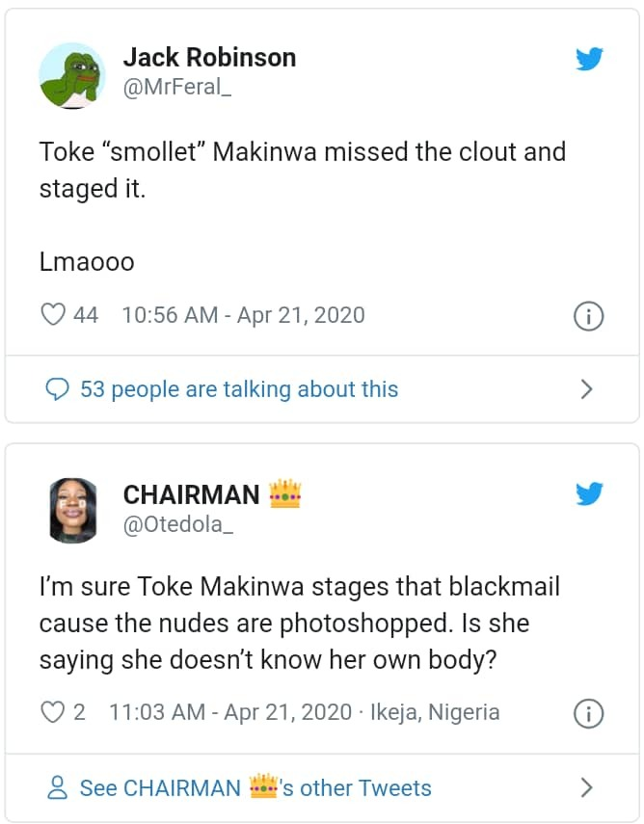The height and width of the screenshot is (824, 644).
Task: Open Jack Robinson's frog avatar
Action: (x=72, y=75)
